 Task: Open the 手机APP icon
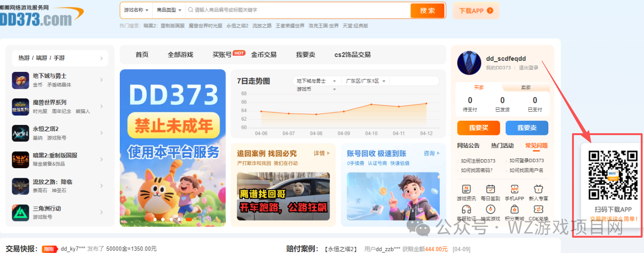[514, 189]
